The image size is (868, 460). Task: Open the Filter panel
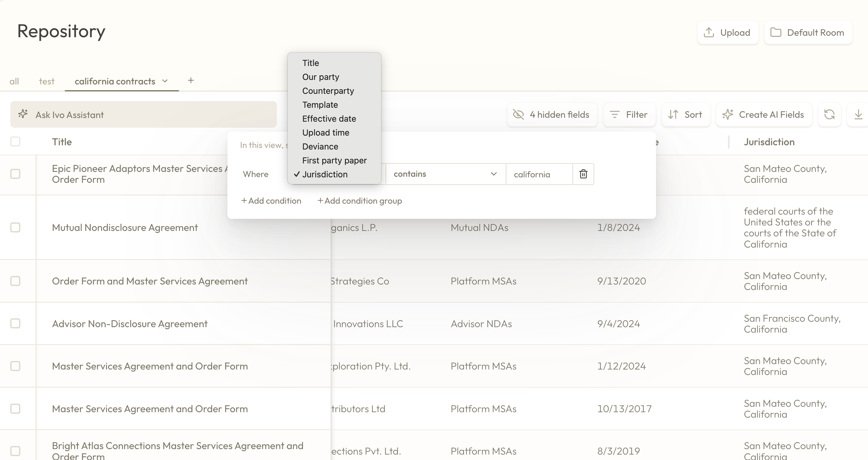(629, 114)
